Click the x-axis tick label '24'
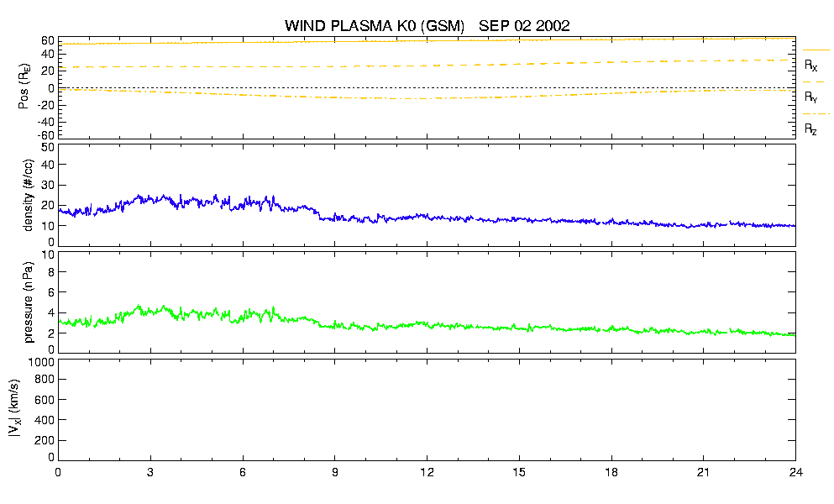Viewport: 834px width, 504px height. click(795, 472)
